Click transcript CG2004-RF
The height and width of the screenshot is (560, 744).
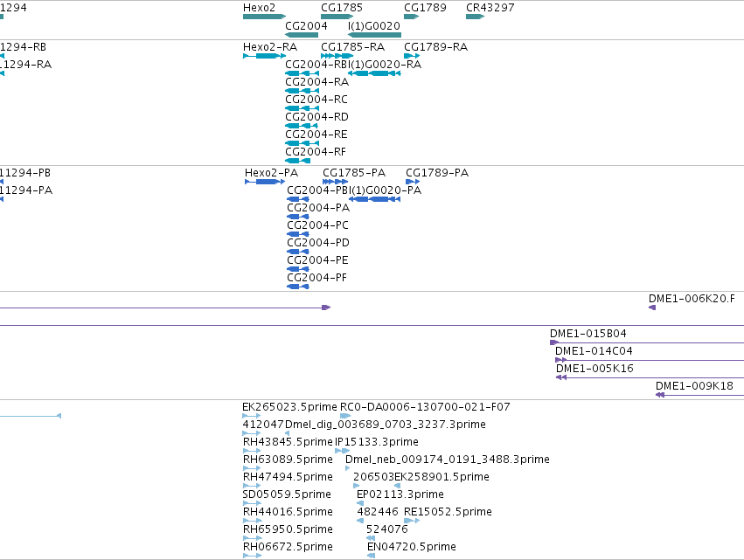tap(316, 152)
